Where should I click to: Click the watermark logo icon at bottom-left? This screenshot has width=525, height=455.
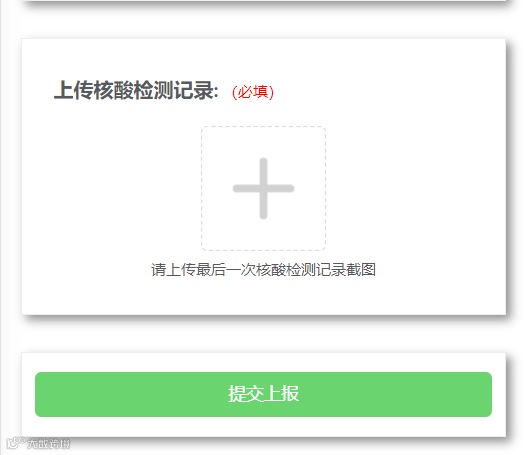(x=15, y=443)
